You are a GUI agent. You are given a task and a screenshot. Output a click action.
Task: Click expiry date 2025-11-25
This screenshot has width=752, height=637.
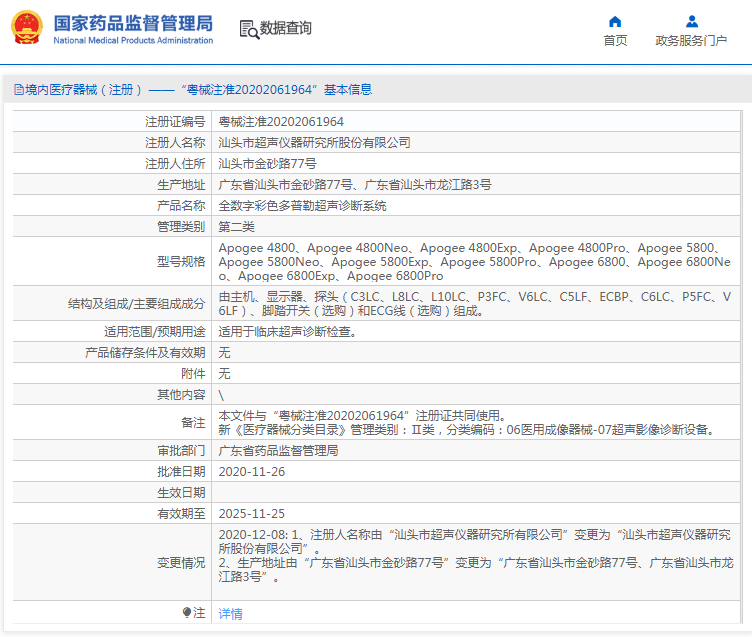point(252,514)
